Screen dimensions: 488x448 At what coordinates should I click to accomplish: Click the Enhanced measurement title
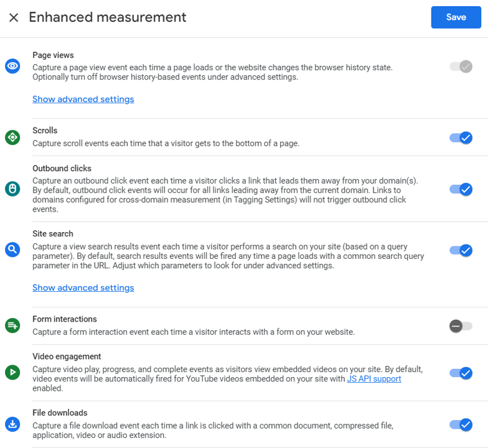[x=107, y=17]
